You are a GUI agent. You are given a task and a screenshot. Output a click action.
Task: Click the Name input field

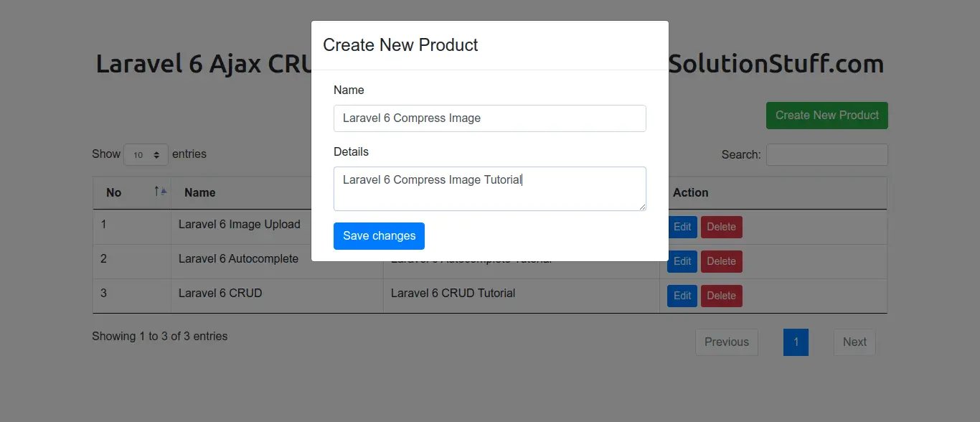tap(489, 118)
